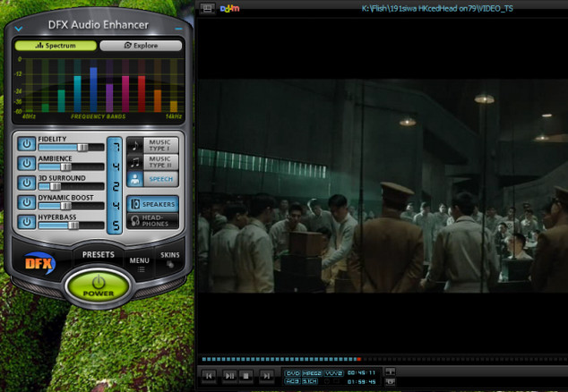Open the DFX Menu
This screenshot has width=568, height=392.
(x=140, y=264)
